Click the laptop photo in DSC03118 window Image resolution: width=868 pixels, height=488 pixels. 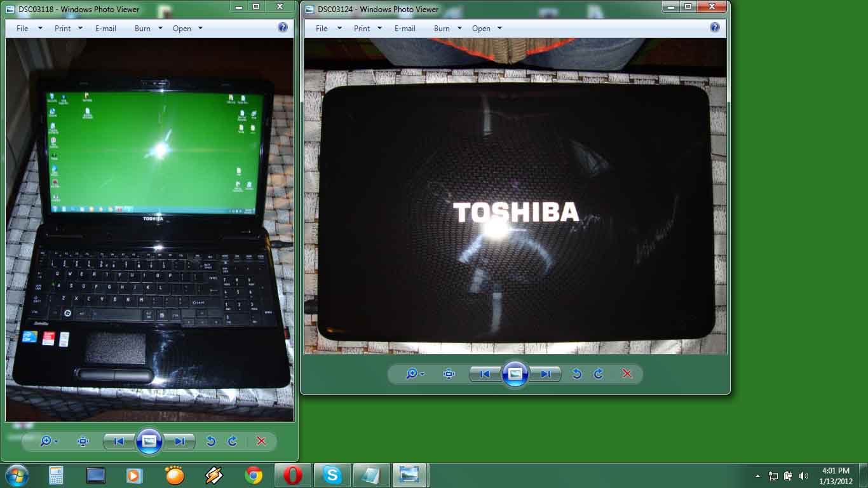(x=149, y=229)
